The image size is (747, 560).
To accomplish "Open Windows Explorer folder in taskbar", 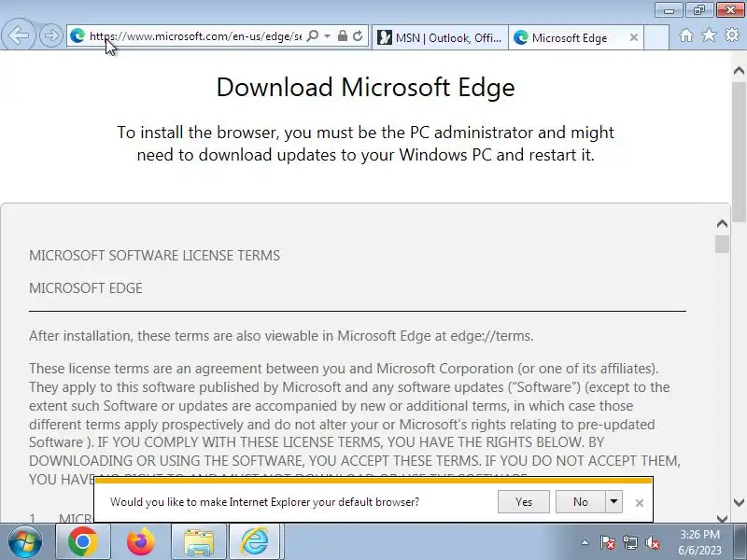I will click(199, 541).
